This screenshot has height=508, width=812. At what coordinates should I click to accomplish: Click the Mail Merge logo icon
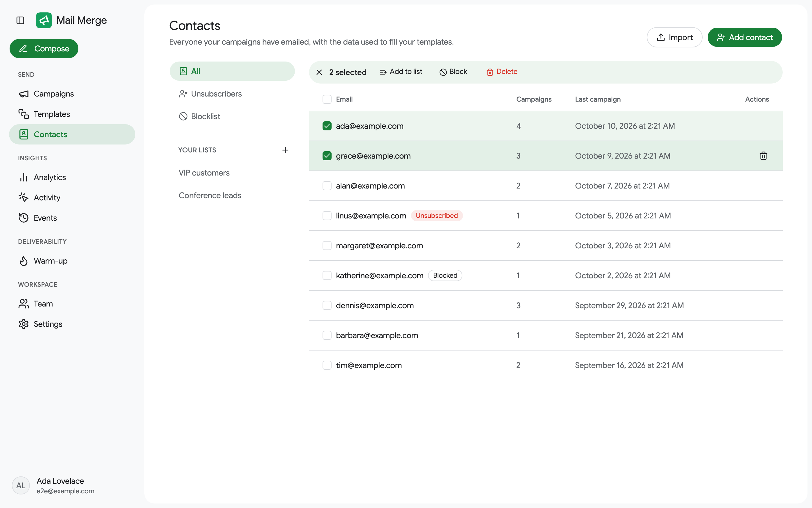(x=44, y=20)
